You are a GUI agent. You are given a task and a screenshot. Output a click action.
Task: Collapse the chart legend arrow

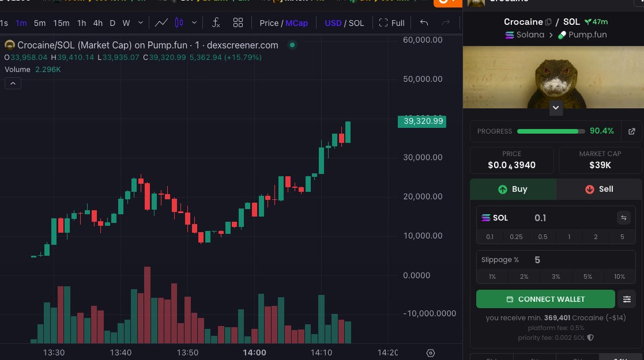tap(13, 84)
